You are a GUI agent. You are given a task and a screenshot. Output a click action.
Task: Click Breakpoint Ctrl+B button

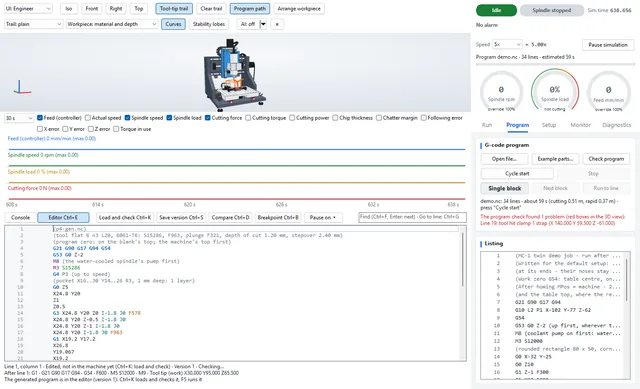tap(278, 218)
